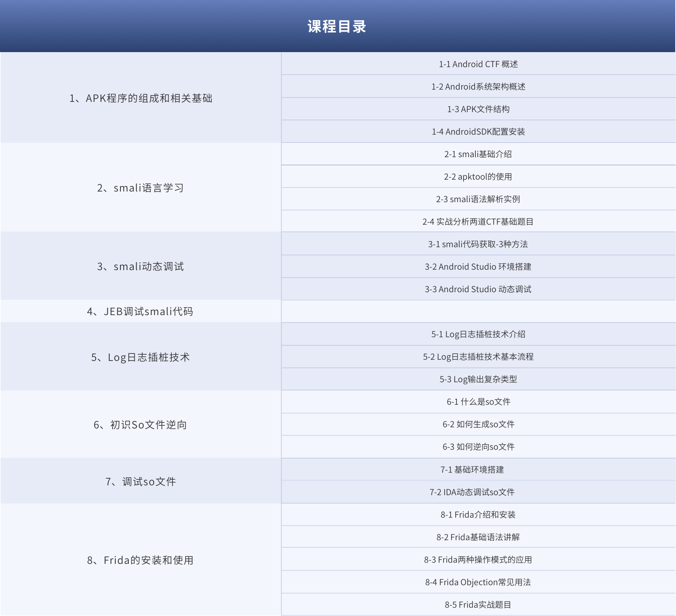This screenshot has width=676, height=616.
Task: Open lesson 2-2 apktool的使用
Action: (x=478, y=177)
